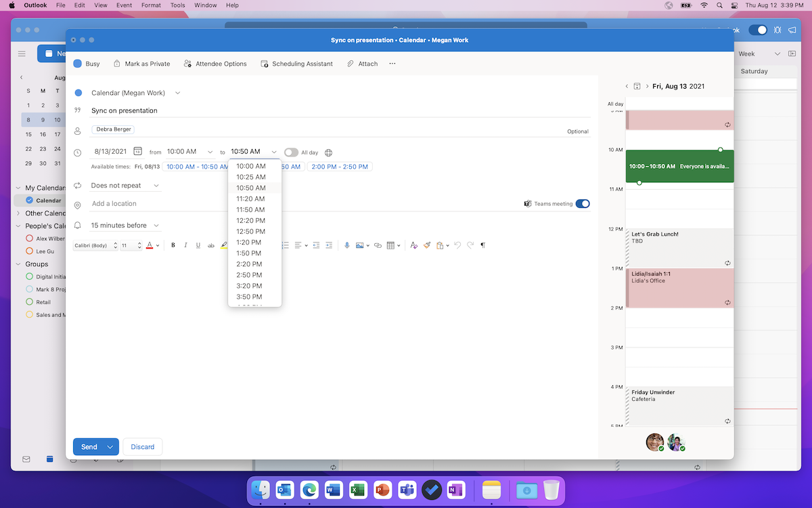Viewport: 812px width, 508px height.
Task: Open the Format menu in menu bar
Action: pyautogui.click(x=152, y=5)
